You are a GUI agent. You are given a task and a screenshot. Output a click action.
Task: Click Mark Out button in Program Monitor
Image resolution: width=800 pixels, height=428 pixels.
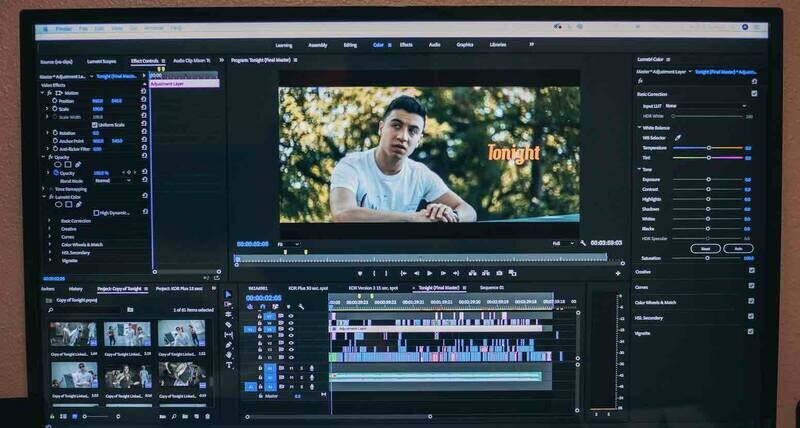click(386, 273)
